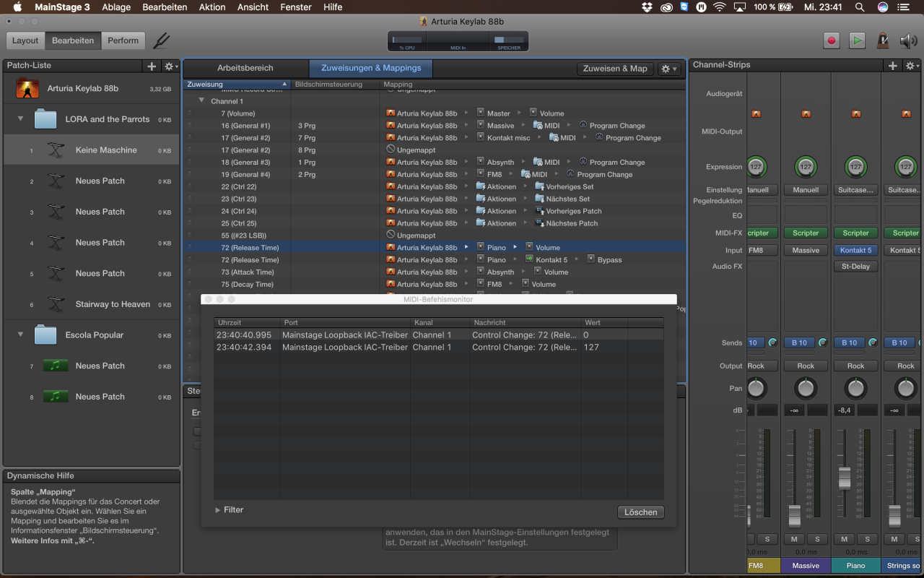Screen dimensions: 924x578
Task: Click the master mute speaker icon
Action: click(907, 40)
